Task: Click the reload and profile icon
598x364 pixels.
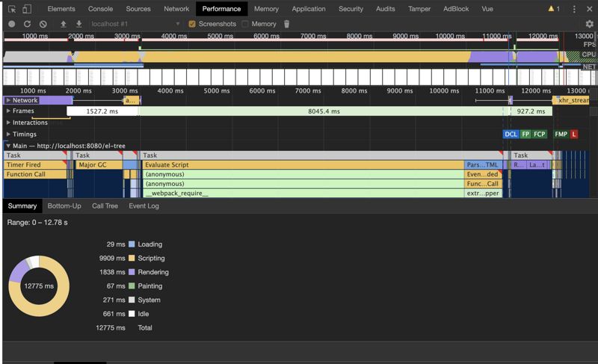Action: (27, 24)
